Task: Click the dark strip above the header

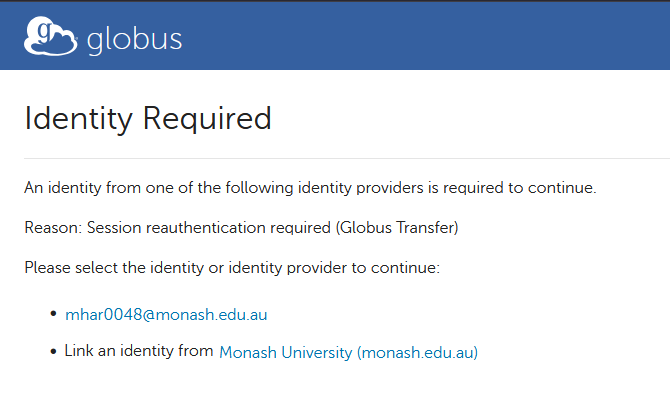Action: coord(335,1)
